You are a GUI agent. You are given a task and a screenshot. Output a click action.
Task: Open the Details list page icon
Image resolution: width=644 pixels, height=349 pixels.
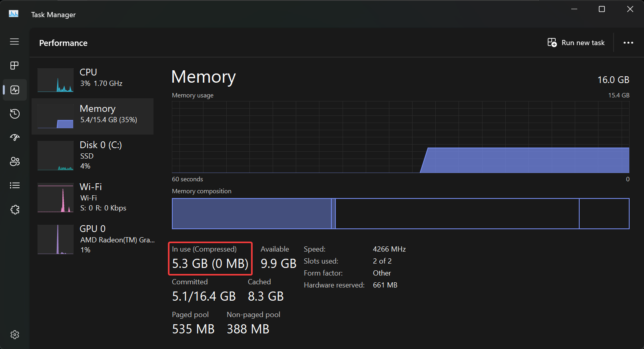click(x=14, y=185)
